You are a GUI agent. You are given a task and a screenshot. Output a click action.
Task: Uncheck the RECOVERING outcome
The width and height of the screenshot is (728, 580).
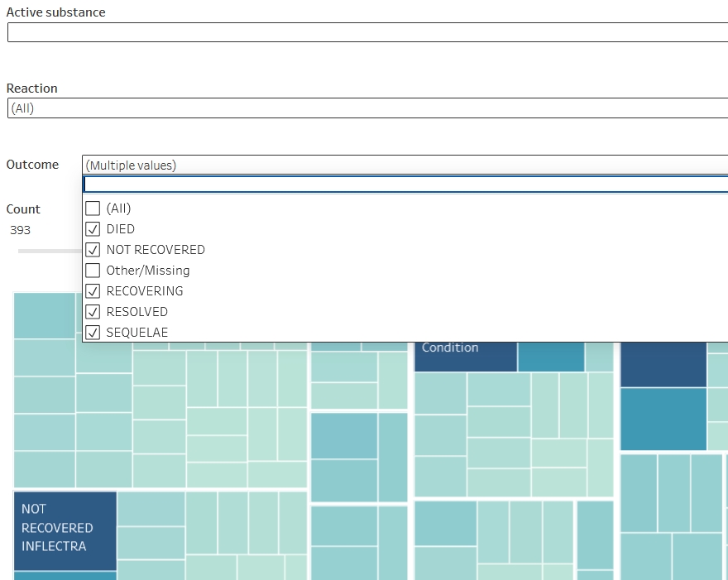click(x=93, y=291)
